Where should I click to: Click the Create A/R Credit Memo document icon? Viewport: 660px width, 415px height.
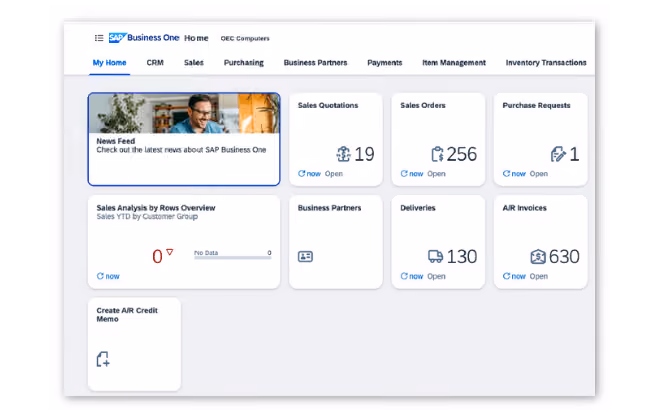(x=103, y=359)
